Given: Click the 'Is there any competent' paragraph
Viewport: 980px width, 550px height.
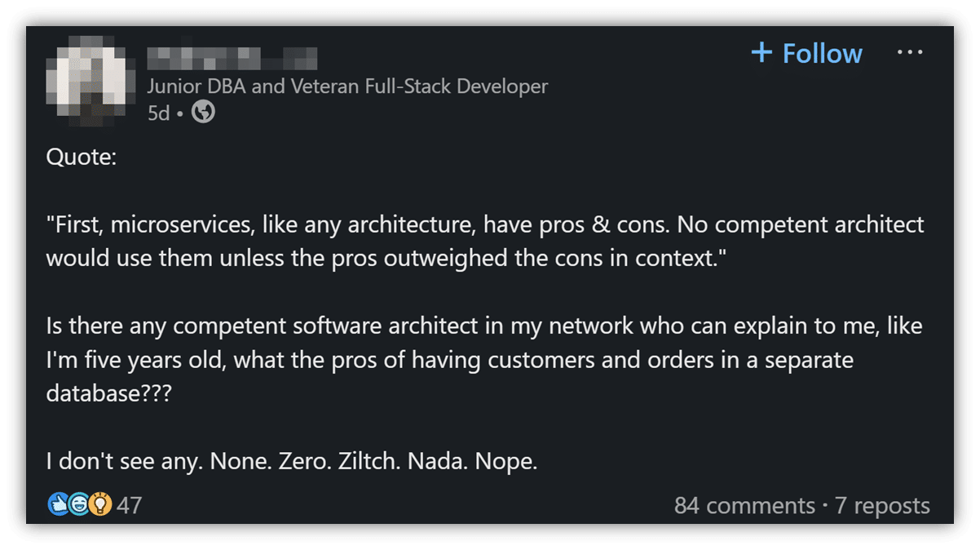Looking at the screenshot, I should [x=484, y=360].
